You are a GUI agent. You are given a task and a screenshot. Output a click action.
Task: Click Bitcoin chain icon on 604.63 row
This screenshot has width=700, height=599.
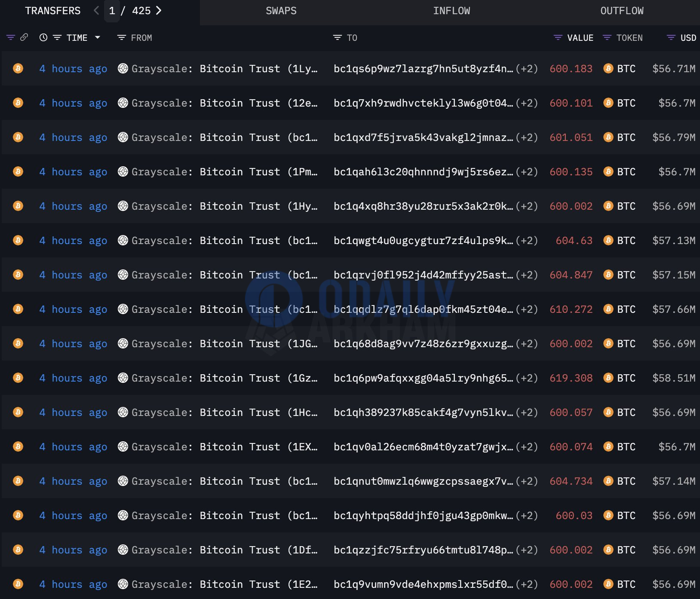coord(18,240)
